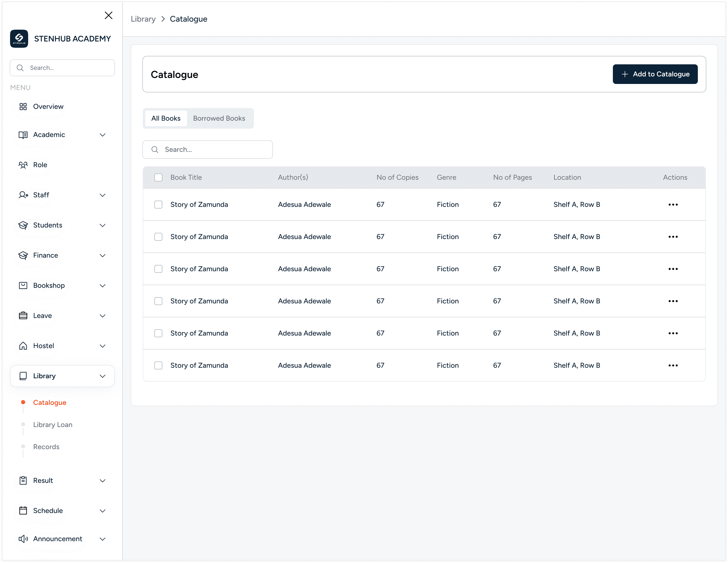The image size is (728, 563).
Task: Check the first Story of Zamunda row
Action: [x=158, y=205]
